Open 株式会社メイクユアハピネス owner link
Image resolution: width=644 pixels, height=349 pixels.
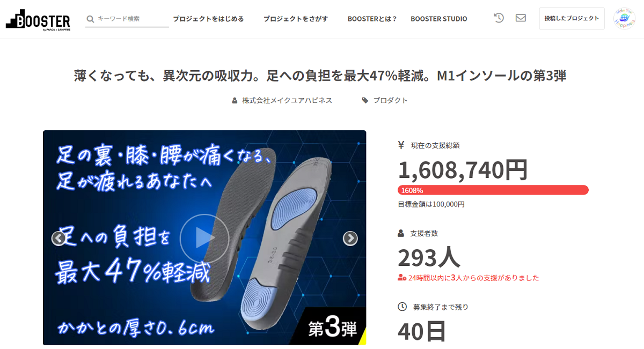coord(287,100)
